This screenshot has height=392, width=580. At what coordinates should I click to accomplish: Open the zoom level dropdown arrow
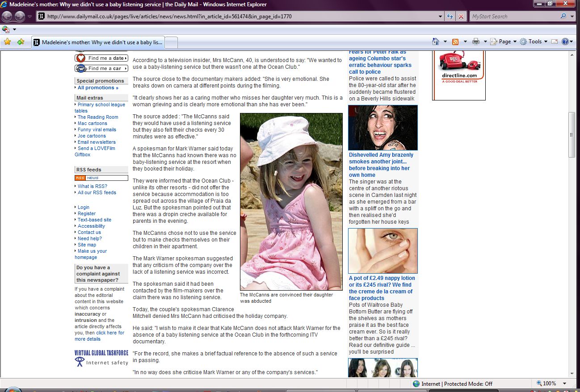point(565,384)
